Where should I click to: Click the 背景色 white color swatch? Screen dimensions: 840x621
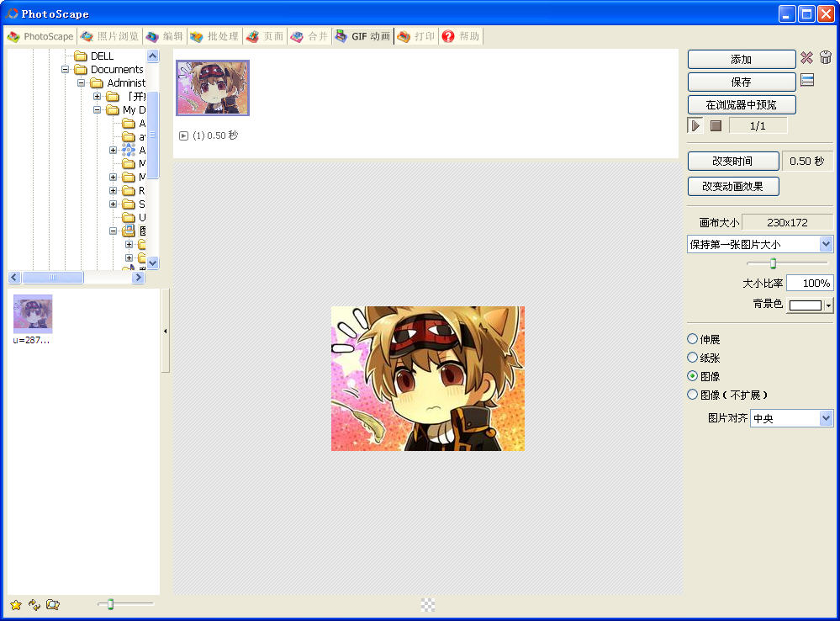click(x=806, y=305)
